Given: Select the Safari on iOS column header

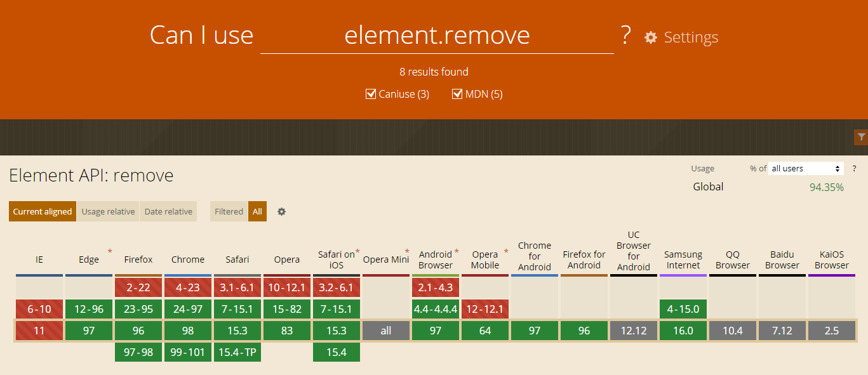Looking at the screenshot, I should (337, 260).
